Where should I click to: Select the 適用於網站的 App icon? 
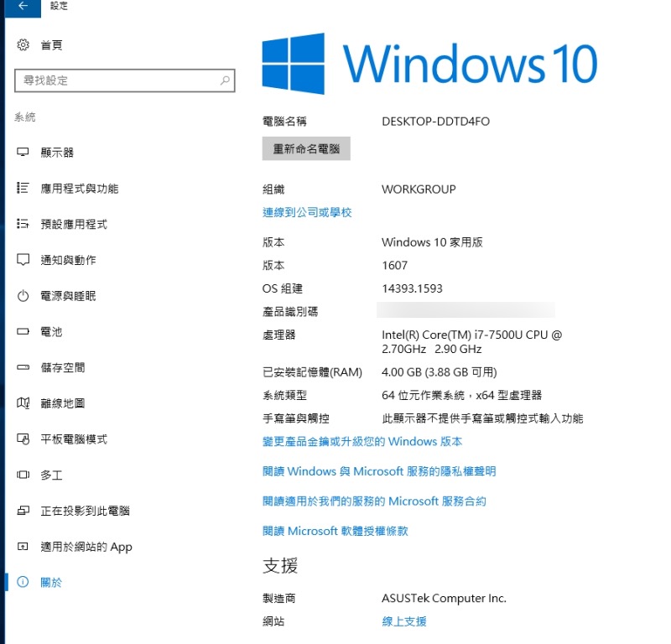coord(23,547)
